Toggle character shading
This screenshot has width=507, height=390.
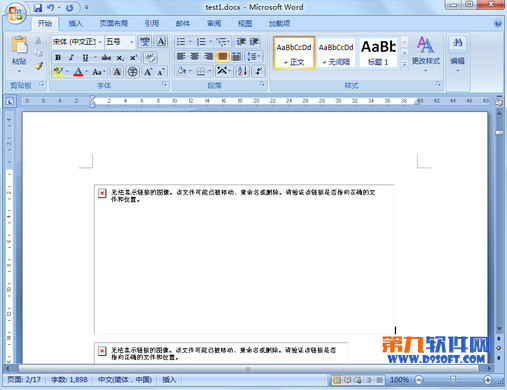117,72
